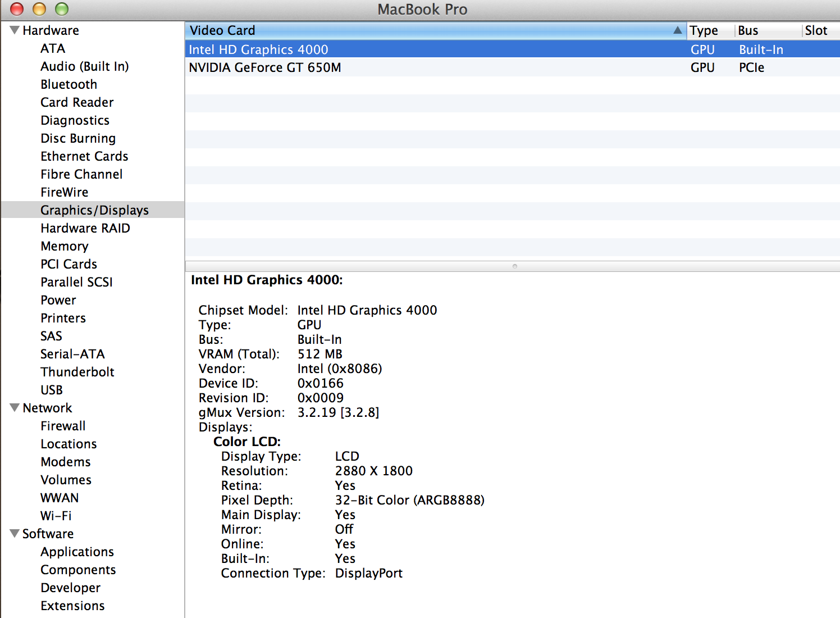Select Volumes under Network
The width and height of the screenshot is (840, 618).
66,480
